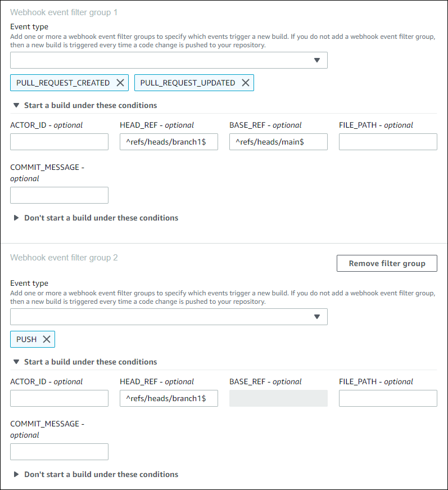Image resolution: width=448 pixels, height=490 pixels.
Task: Click the BASE_REF field containing ^refs/heads/main$
Action: [x=278, y=142]
